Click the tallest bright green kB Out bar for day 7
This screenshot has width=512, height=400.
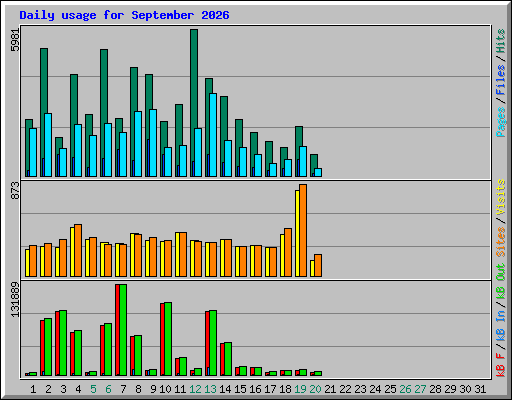coord(123,330)
